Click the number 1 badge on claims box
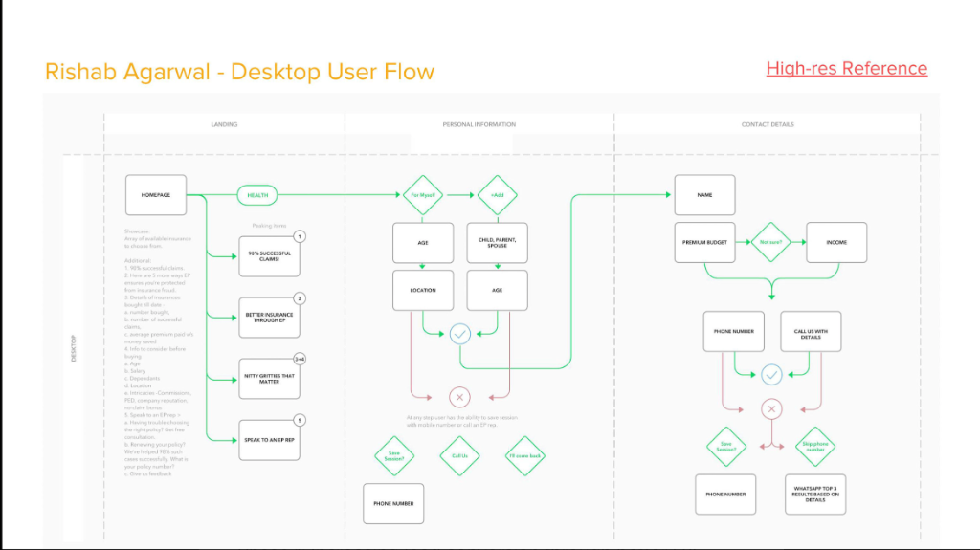 pos(300,237)
